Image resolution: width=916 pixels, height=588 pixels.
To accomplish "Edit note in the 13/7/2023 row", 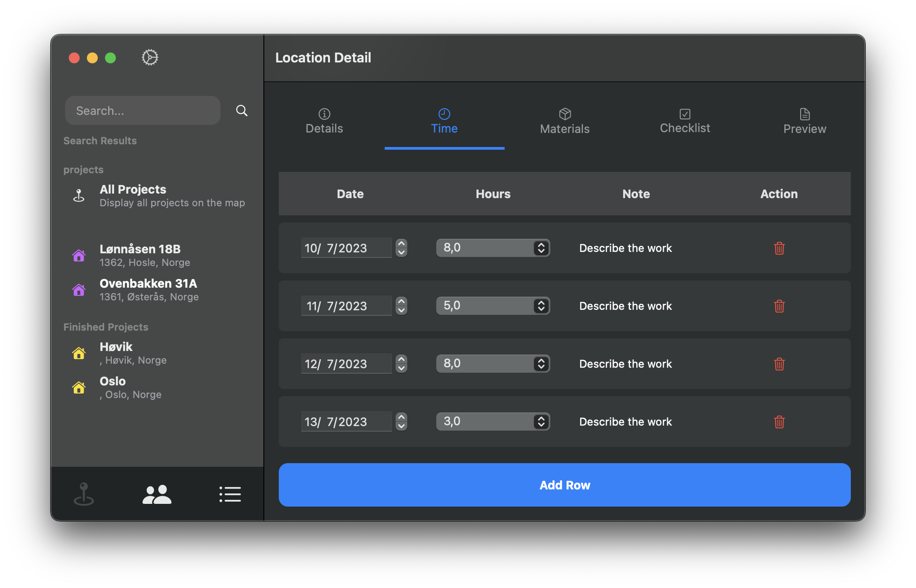I will tap(625, 422).
